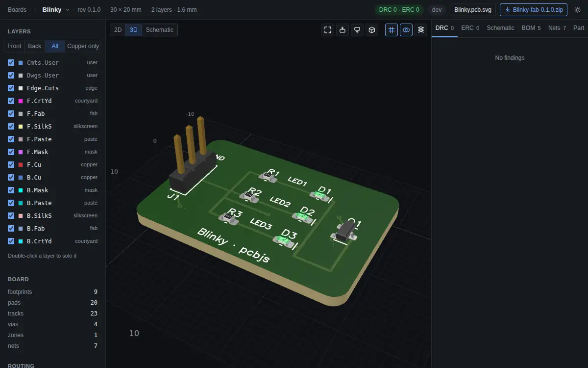The height and width of the screenshot is (368, 588).
Task: Toggle B.Mask layer checkbox
Action: [11, 190]
